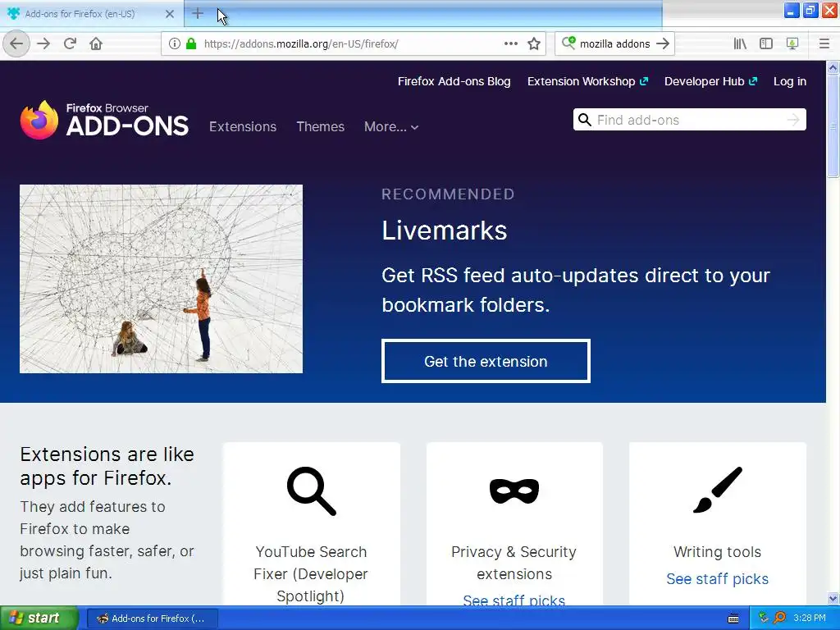Click Privacy & Security extensions title
This screenshot has height=630, width=840.
[514, 563]
